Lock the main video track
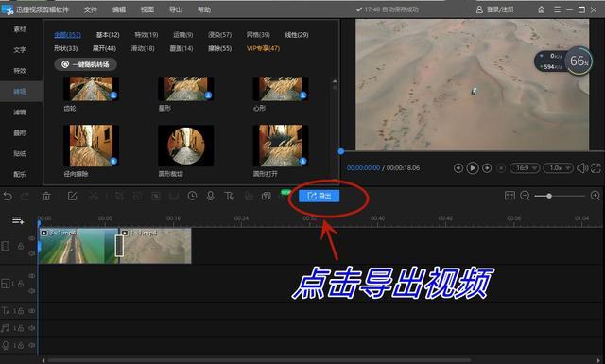The width and height of the screenshot is (605, 364). (21, 246)
